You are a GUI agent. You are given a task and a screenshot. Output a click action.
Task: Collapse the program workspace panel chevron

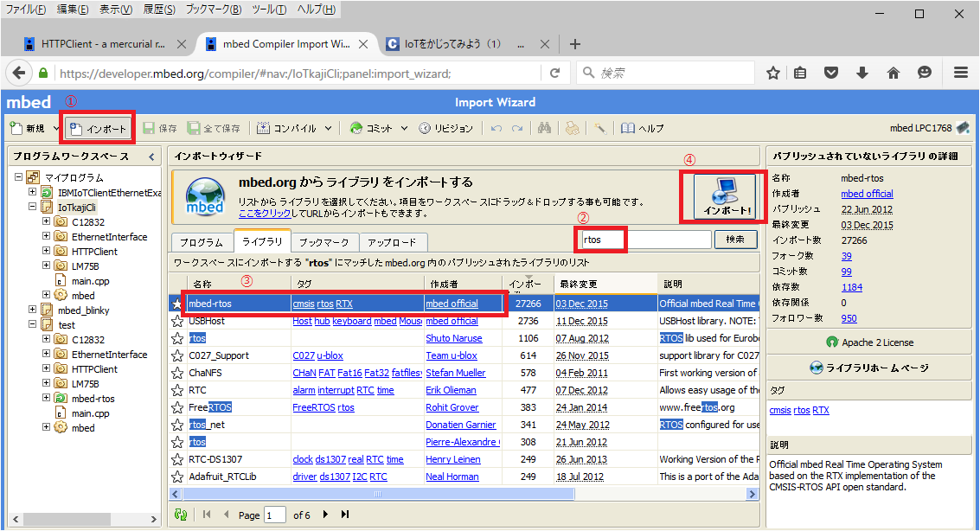[x=151, y=157]
